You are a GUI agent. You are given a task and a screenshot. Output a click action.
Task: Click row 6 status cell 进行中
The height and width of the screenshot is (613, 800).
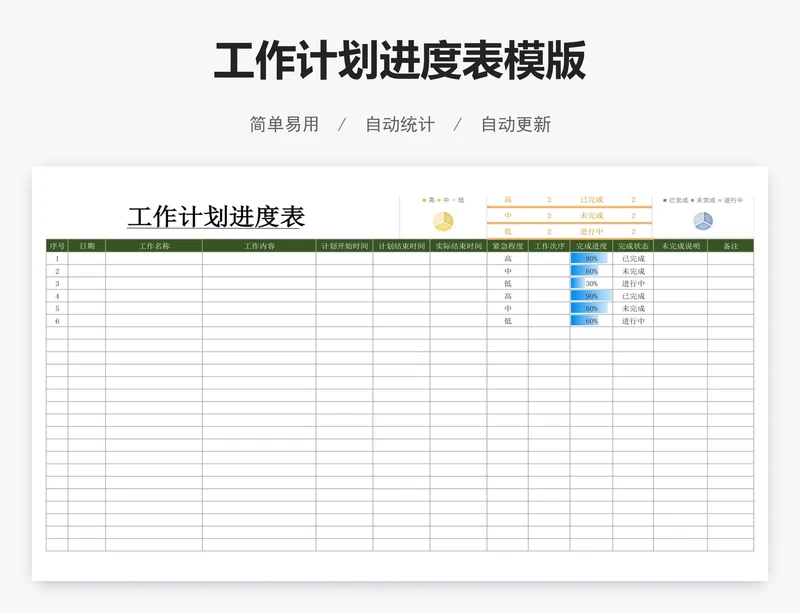(x=633, y=321)
